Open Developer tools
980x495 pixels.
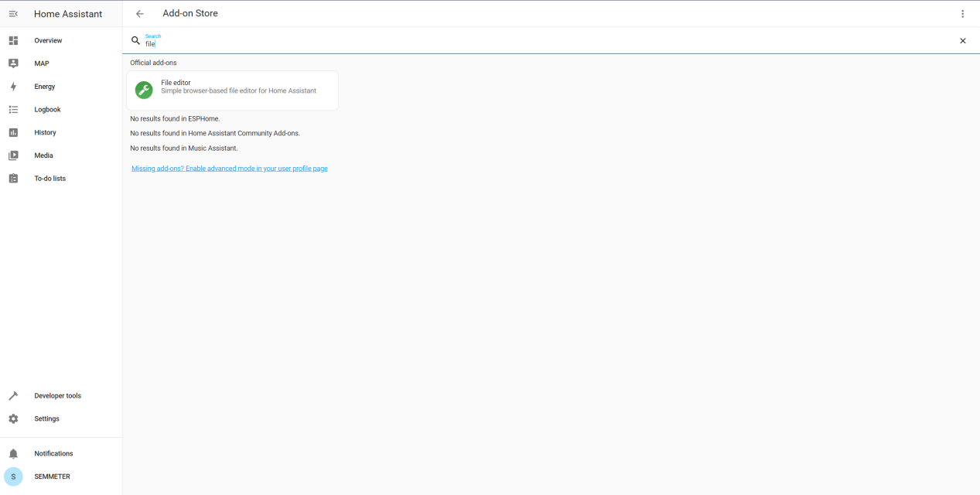pos(61,395)
